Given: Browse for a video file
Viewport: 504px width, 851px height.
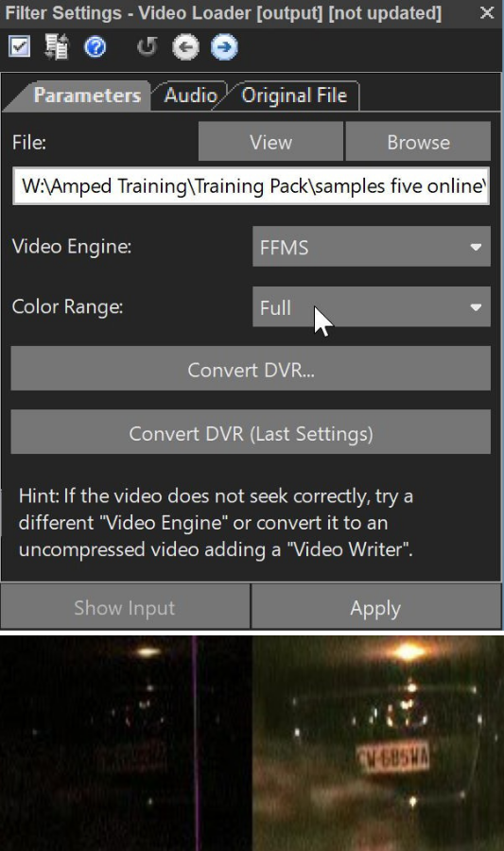Looking at the screenshot, I should point(418,142).
